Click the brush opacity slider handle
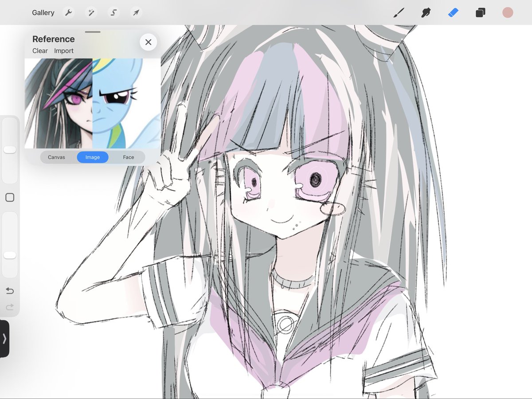532x399 pixels. (x=10, y=255)
